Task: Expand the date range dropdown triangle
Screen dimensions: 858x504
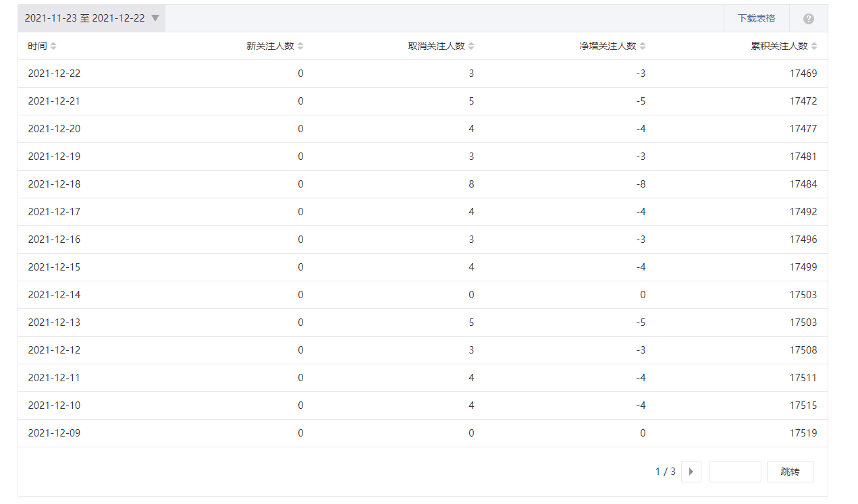Action: pos(155,18)
